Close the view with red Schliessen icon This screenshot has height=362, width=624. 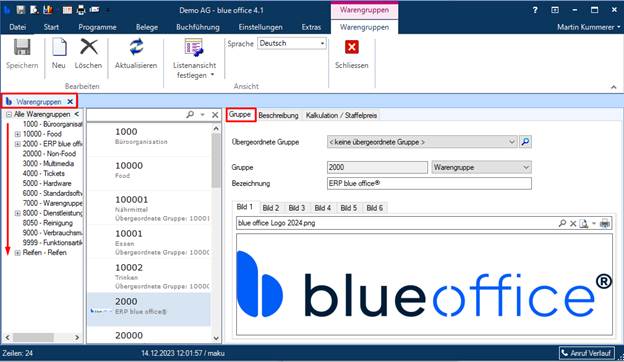coord(351,47)
